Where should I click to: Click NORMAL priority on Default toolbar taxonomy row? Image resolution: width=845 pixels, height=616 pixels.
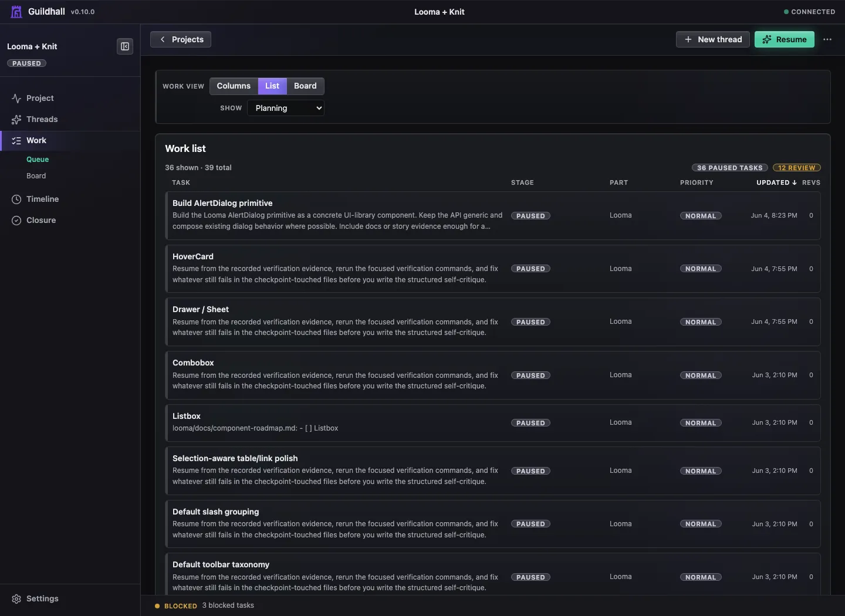pyautogui.click(x=701, y=577)
